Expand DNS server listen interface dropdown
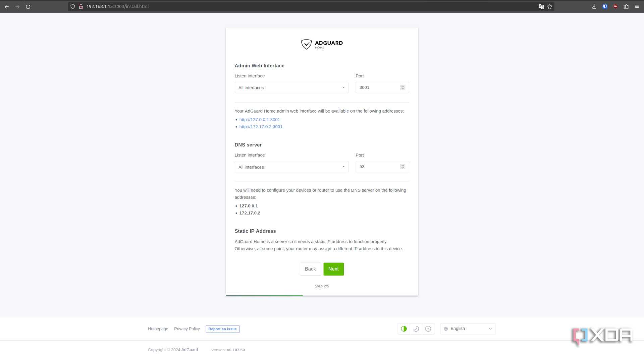 291,167
